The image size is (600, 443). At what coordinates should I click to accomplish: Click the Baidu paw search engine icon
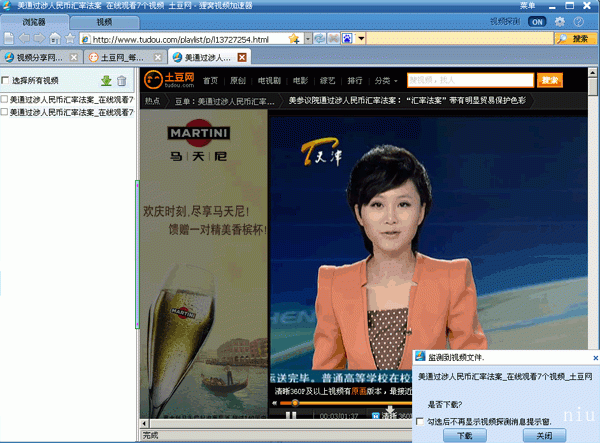pyautogui.click(x=347, y=38)
